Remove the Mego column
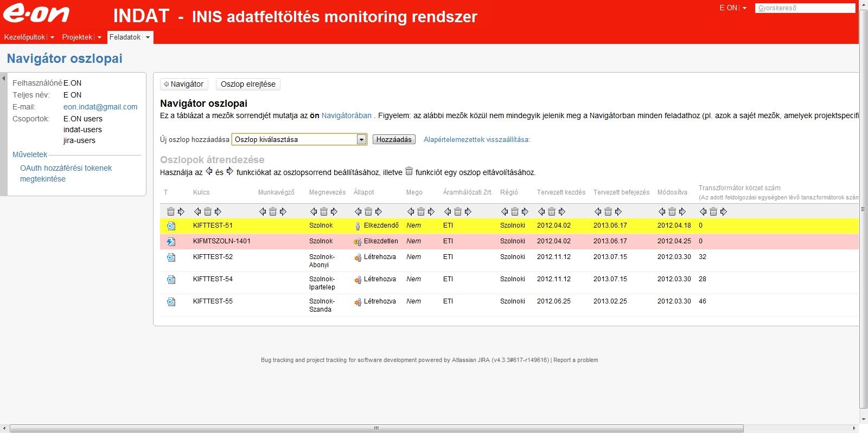This screenshot has width=868, height=433. (x=421, y=211)
